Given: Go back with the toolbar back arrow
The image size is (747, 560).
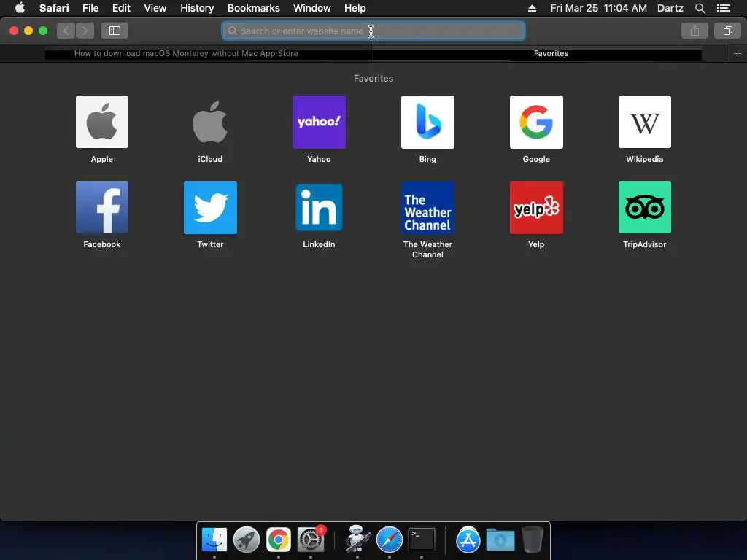Looking at the screenshot, I should (x=66, y=31).
